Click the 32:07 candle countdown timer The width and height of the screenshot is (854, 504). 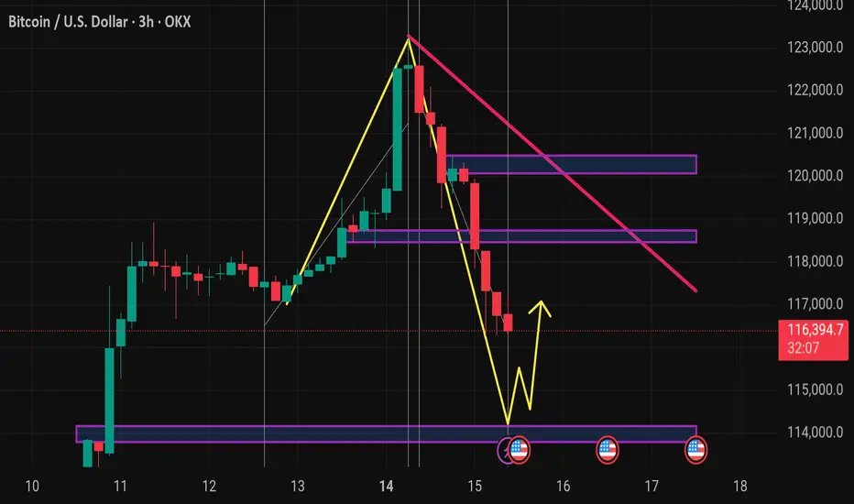click(x=803, y=348)
